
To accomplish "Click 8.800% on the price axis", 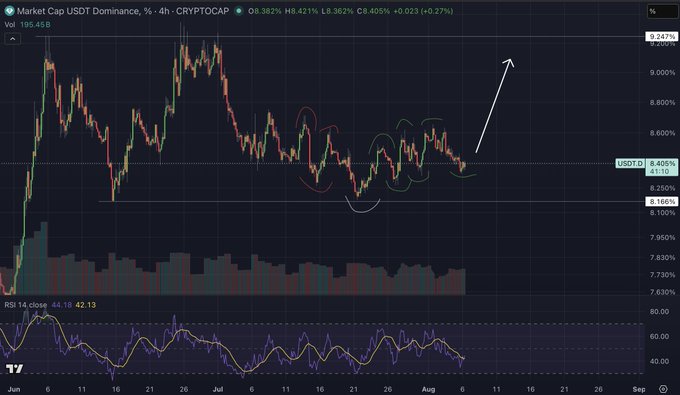I will (x=662, y=103).
